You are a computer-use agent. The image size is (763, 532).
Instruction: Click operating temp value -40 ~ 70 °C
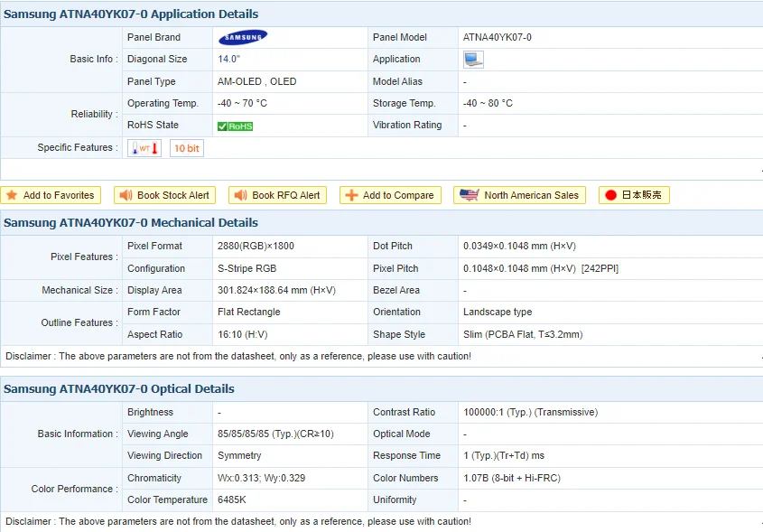[x=242, y=104]
